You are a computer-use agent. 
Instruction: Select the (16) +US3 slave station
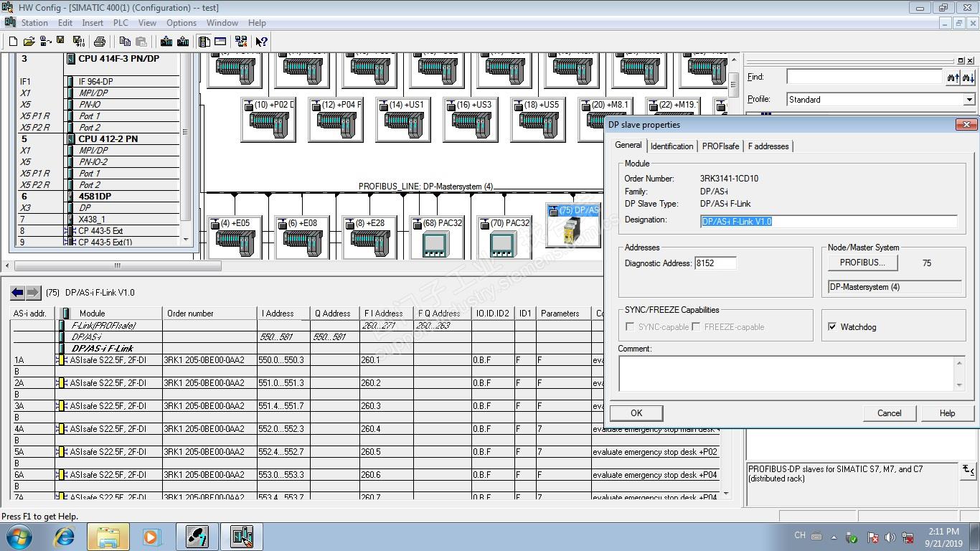point(470,119)
